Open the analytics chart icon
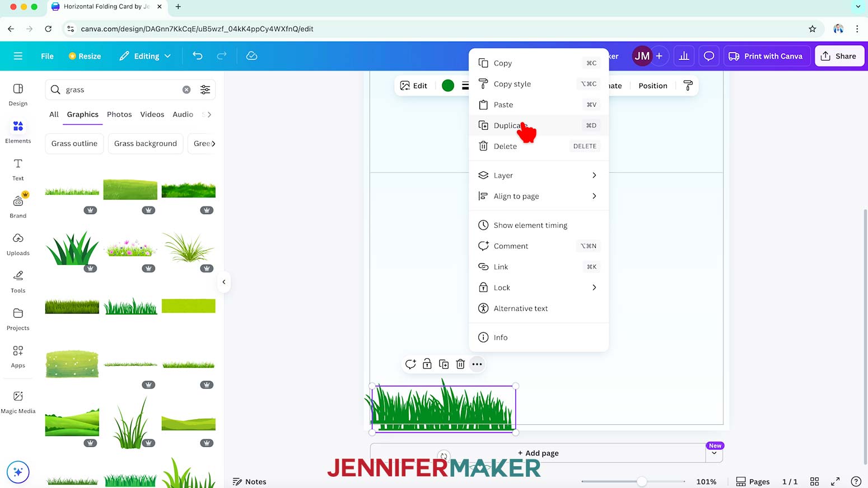 pyautogui.click(x=684, y=56)
